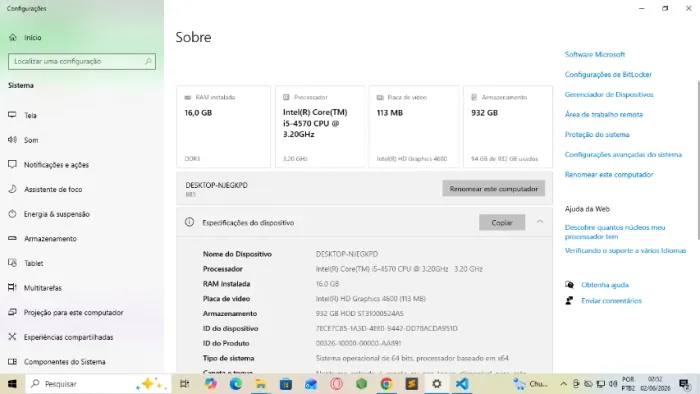Click the Componentes do Sistema icon
The height and width of the screenshot is (394, 700).
point(12,361)
